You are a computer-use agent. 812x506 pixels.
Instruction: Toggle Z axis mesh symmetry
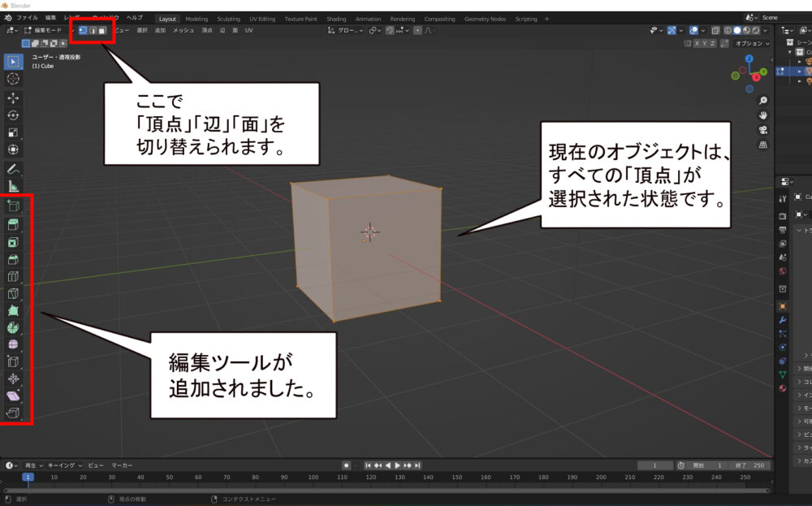pyautogui.click(x=713, y=44)
